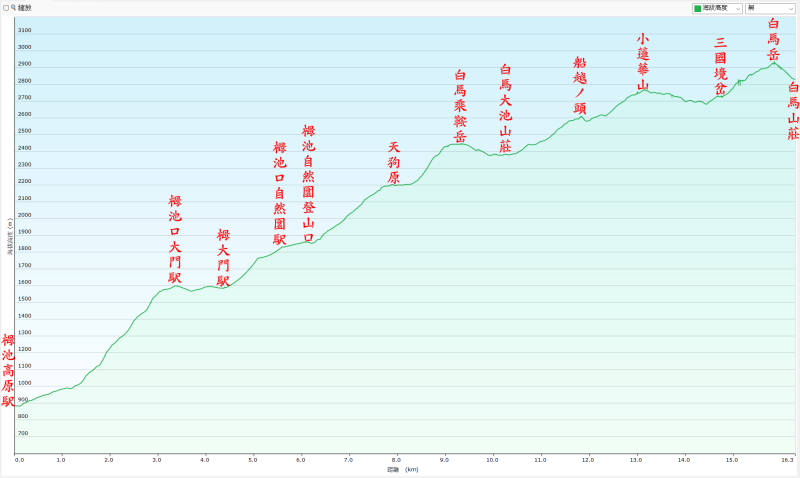
Task: Click the 白馬岳 summit label
Action: pyautogui.click(x=773, y=39)
